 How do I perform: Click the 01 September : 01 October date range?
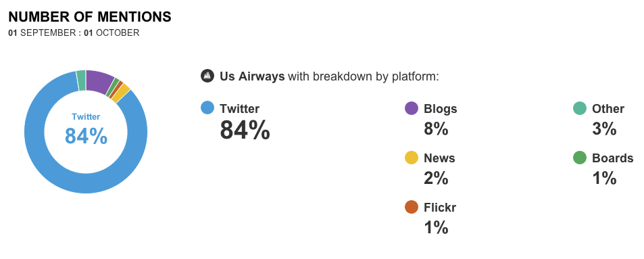click(74, 33)
